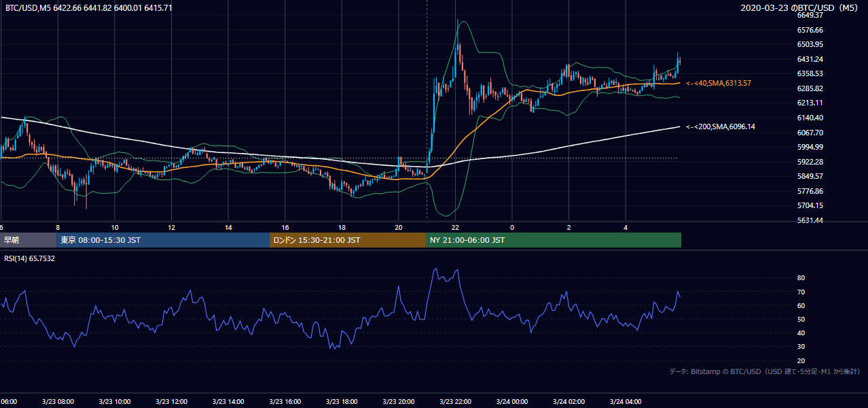868x408 pixels.
Task: Click the 3/23 20:00 time axis label
Action: click(399, 402)
